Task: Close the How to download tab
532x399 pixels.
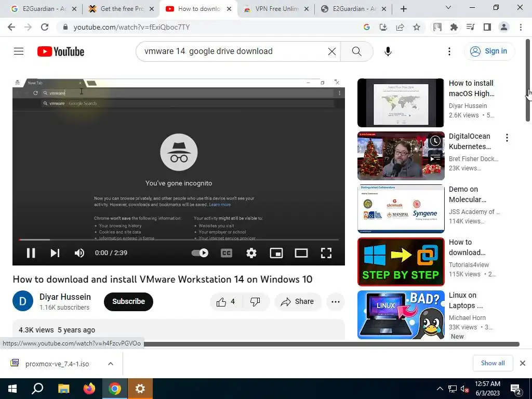Action: pyautogui.click(x=229, y=9)
